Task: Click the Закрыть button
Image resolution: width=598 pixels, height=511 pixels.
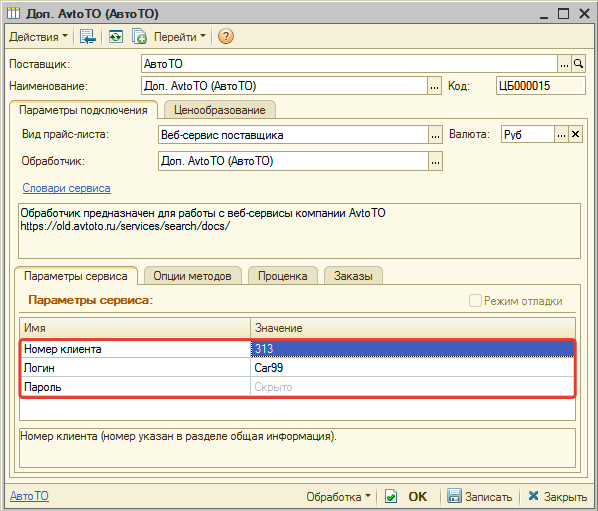Action: pos(557,497)
